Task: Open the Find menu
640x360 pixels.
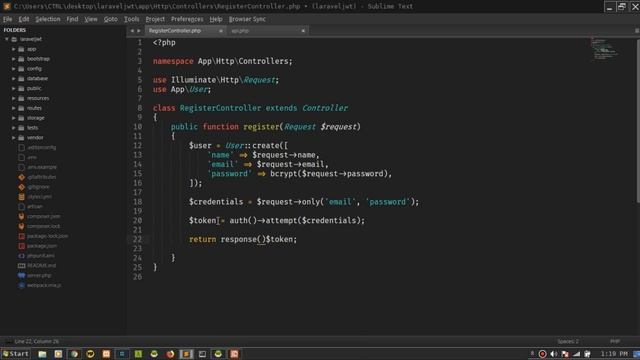Action: [x=72, y=19]
